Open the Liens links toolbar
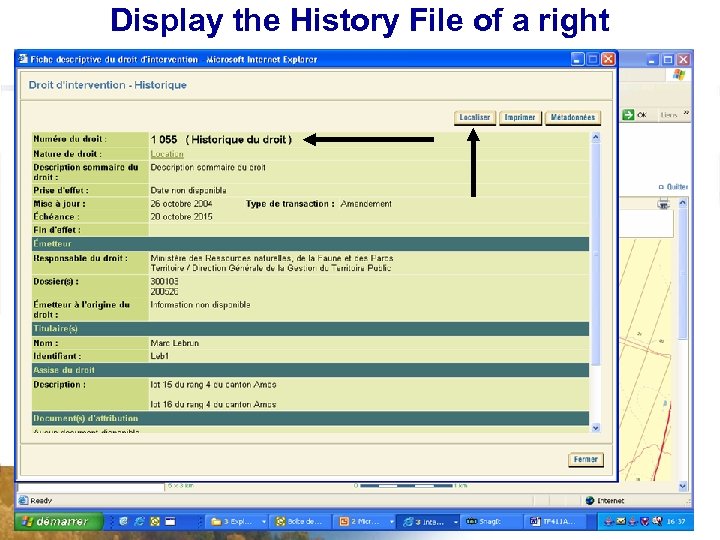The height and width of the screenshot is (540, 720). (669, 115)
